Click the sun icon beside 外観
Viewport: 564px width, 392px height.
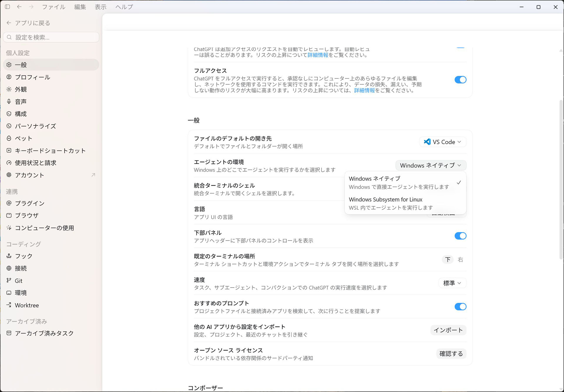[9, 89]
